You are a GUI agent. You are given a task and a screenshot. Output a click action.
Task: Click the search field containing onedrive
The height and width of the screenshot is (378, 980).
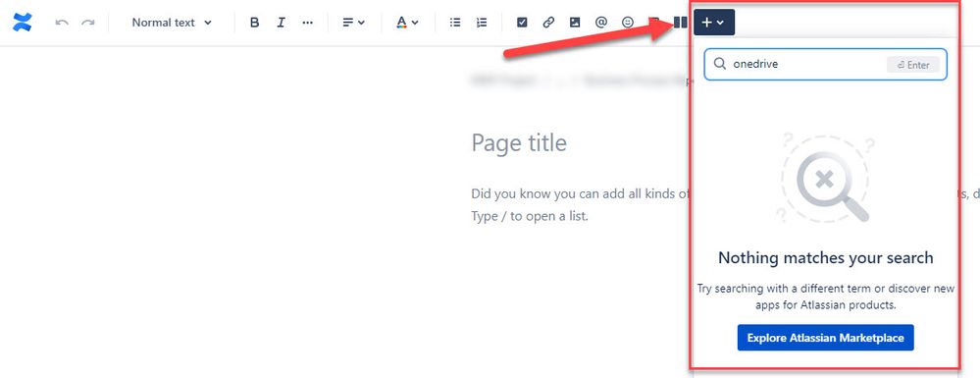(826, 65)
